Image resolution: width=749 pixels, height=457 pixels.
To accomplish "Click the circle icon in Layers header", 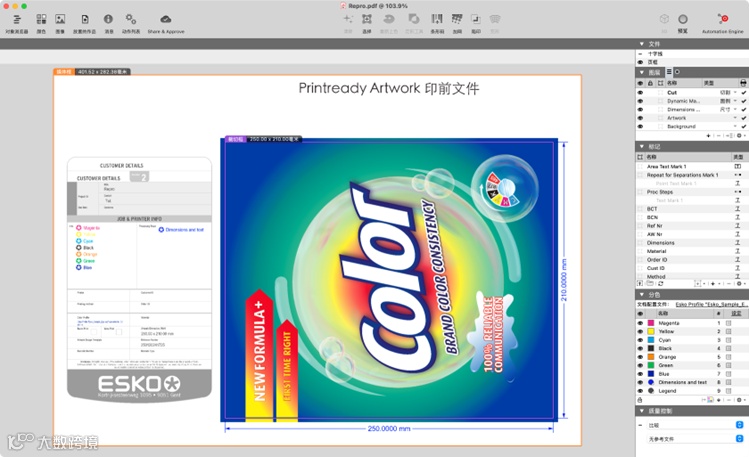I will (677, 72).
